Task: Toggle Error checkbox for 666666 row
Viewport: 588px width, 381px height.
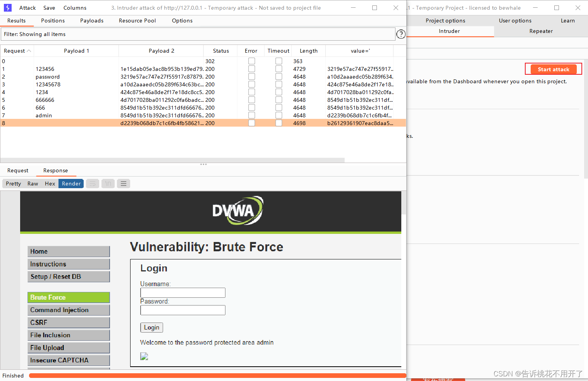Action: [x=252, y=100]
